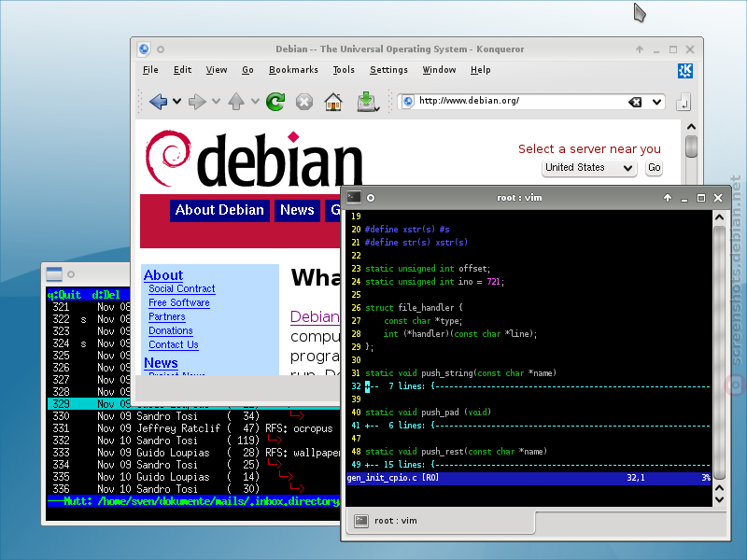The width and height of the screenshot is (747, 560).
Task: Click the Mutt window's titlebar menu icon
Action: pos(54,274)
